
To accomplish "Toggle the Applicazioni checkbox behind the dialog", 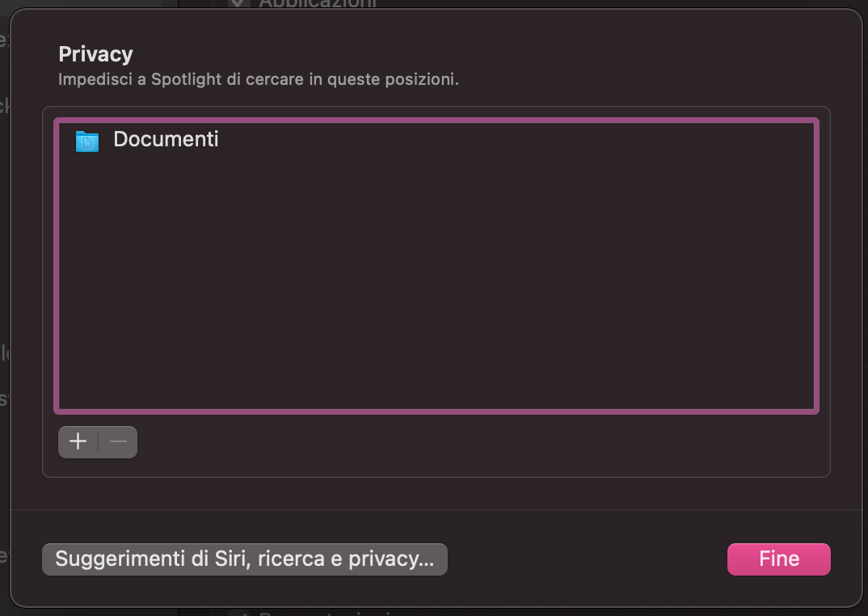I will [238, 3].
